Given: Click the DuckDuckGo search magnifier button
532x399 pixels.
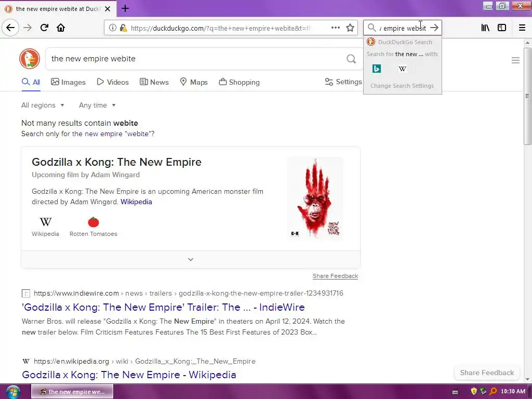Looking at the screenshot, I should [351, 59].
